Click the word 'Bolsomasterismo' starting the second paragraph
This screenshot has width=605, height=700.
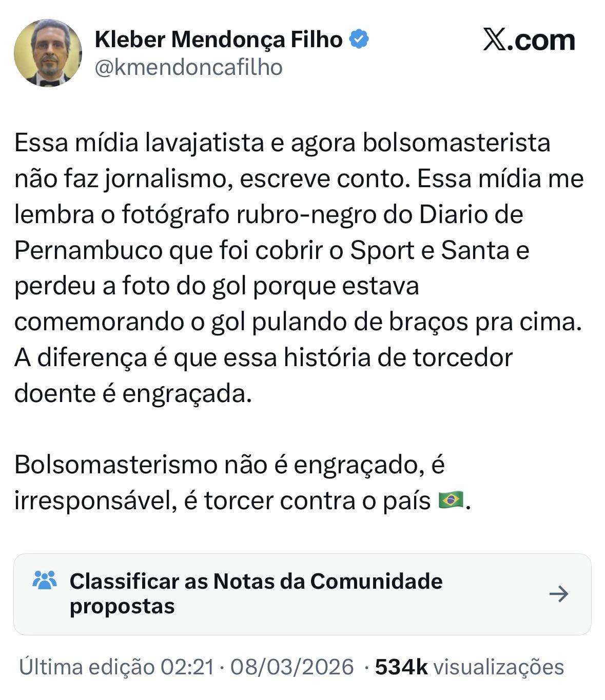coord(115,465)
